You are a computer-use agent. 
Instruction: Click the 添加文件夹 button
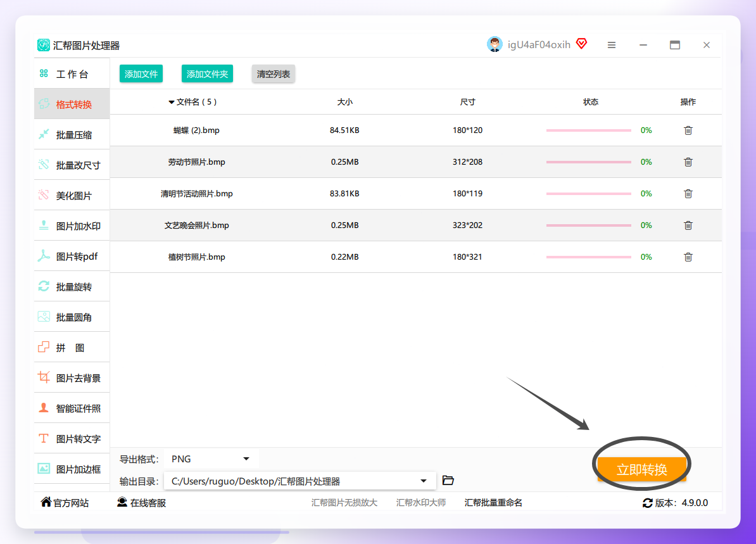(x=207, y=74)
